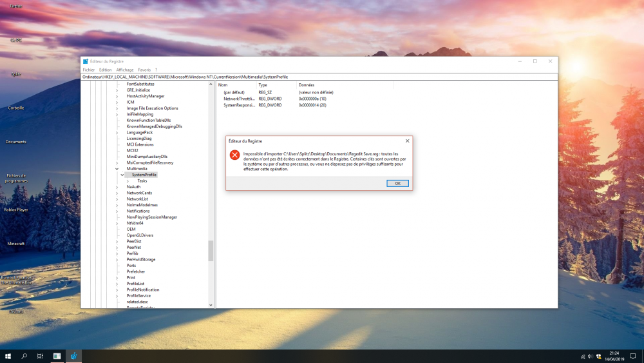Collapse the Multimedia registry key
The width and height of the screenshot is (644, 363).
(117, 169)
